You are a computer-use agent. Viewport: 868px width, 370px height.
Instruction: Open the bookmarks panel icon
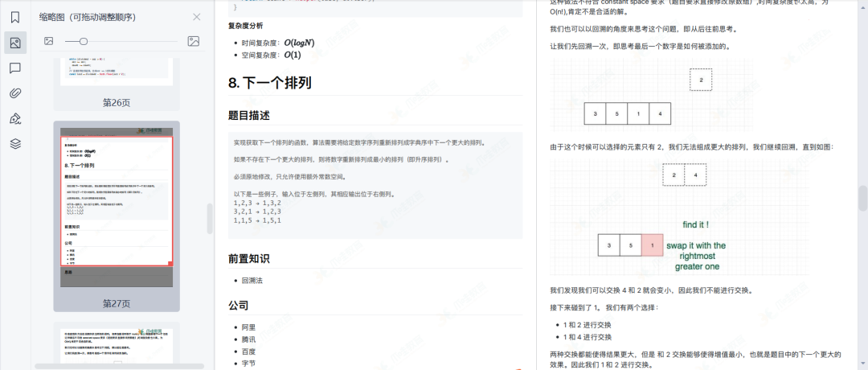coord(15,17)
